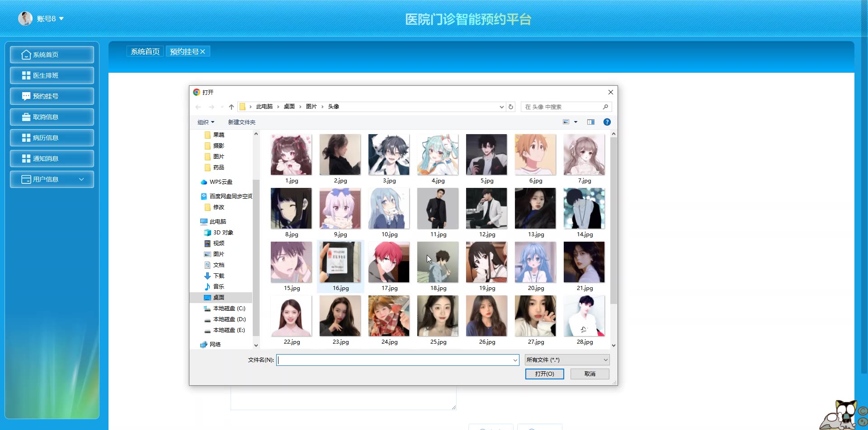Click 图片 in the address breadcrumb
Image resolution: width=868 pixels, height=430 pixels.
[x=311, y=107]
